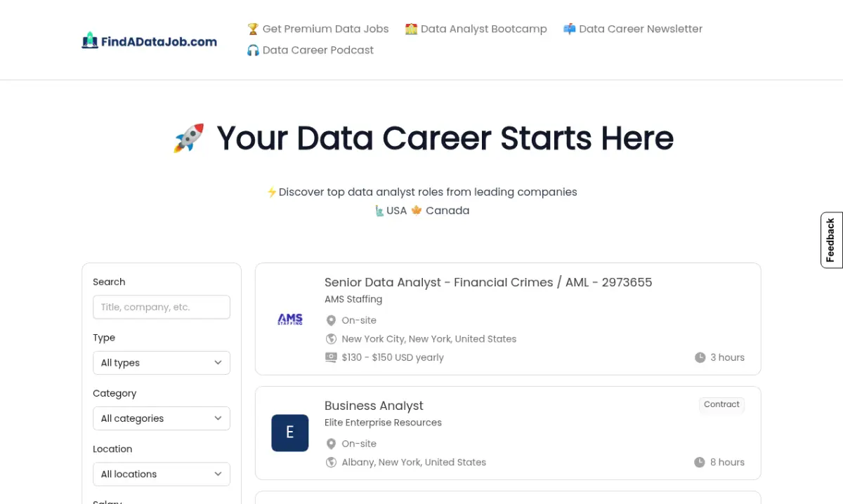Open the Get Premium Data Jobs menu link
The image size is (843, 504).
tap(325, 29)
